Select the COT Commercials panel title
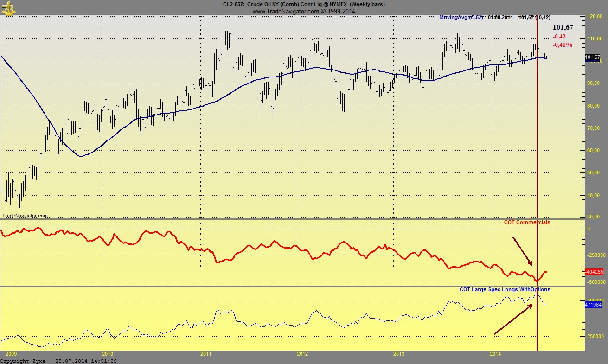The width and height of the screenshot is (608, 364). 528,222
